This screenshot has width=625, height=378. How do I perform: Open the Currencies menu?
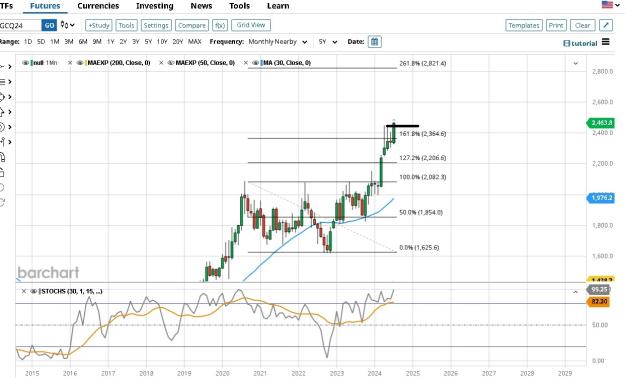point(98,6)
